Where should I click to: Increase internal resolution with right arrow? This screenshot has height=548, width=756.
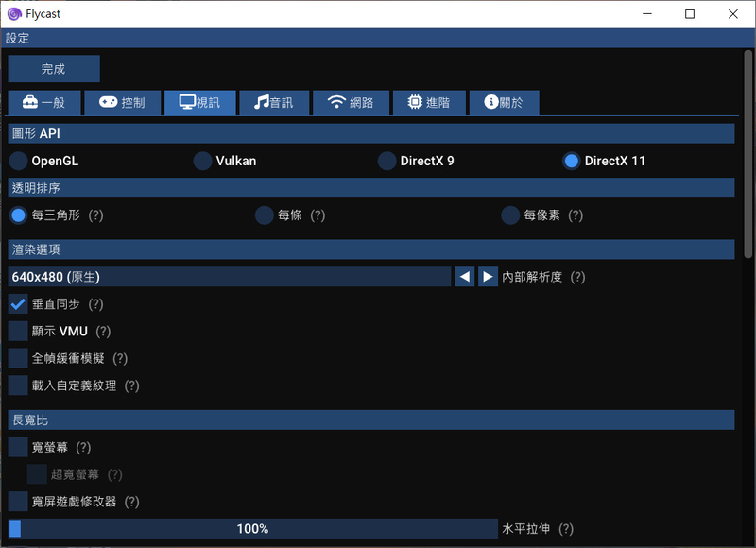pyautogui.click(x=488, y=277)
